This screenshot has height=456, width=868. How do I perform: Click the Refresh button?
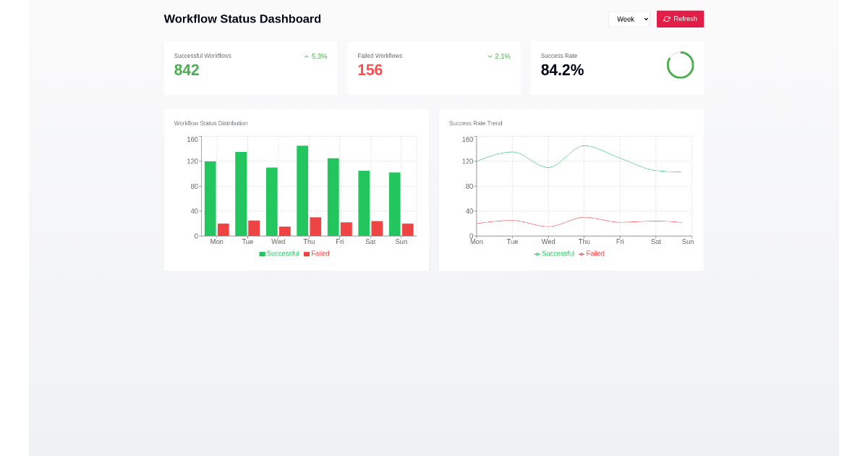coord(680,19)
